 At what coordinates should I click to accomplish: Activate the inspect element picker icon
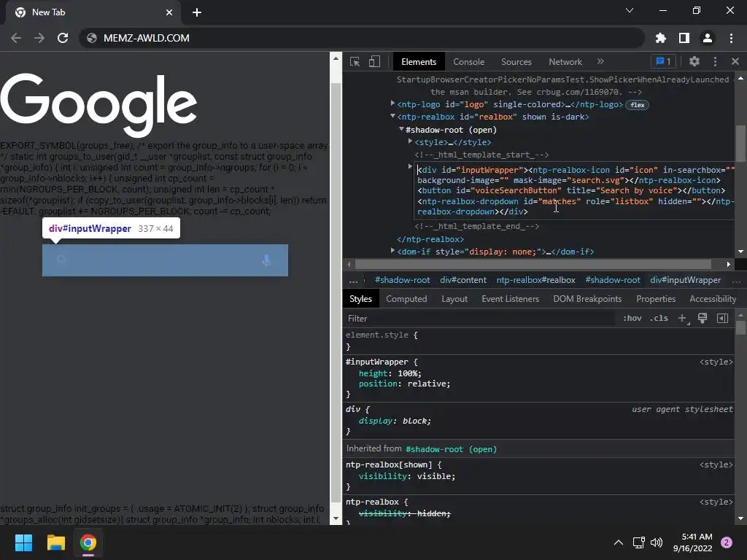[x=355, y=61]
